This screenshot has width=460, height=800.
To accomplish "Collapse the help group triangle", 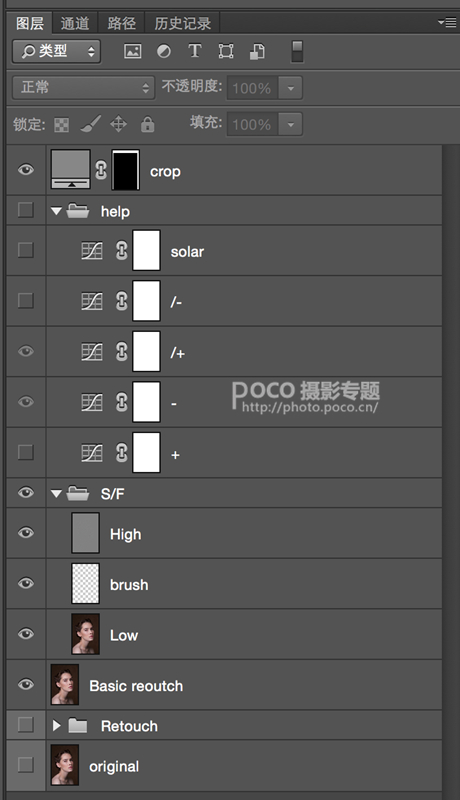I will (x=56, y=211).
